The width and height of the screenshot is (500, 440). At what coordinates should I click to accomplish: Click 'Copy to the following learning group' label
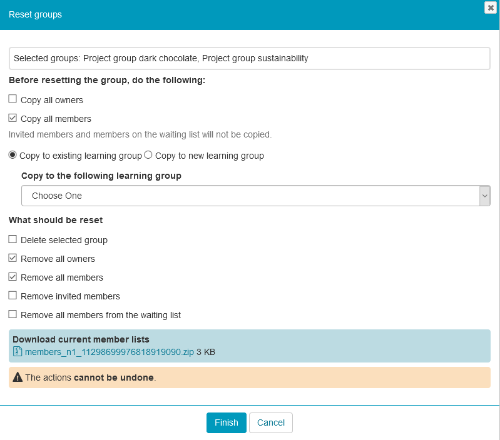click(101, 176)
